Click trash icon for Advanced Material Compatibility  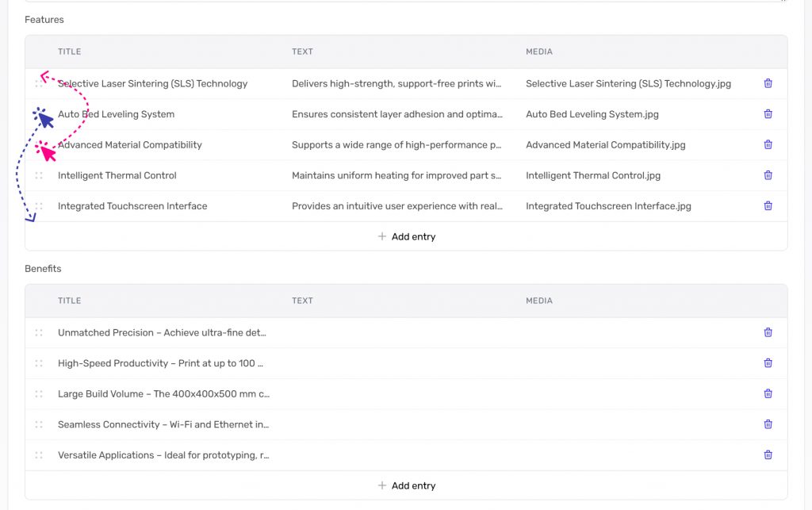tap(768, 144)
